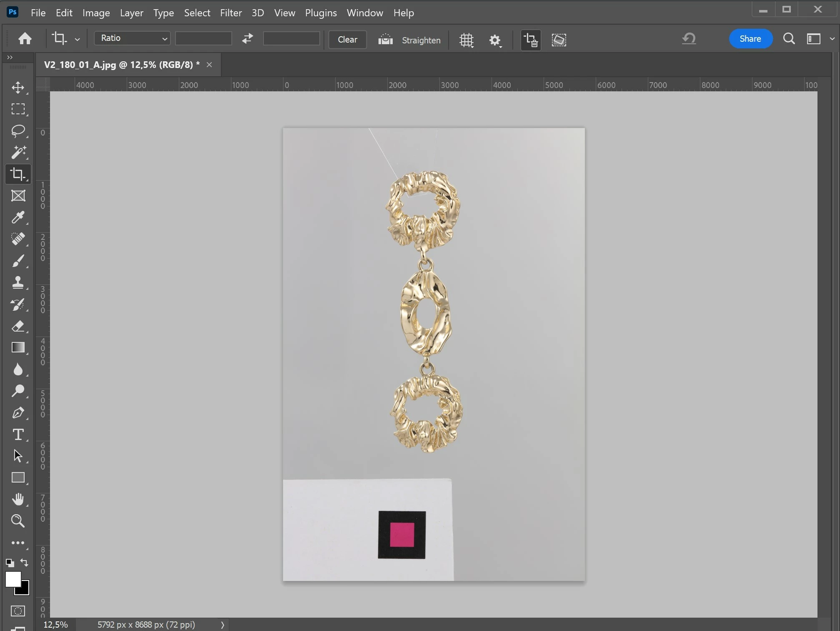
Task: Click the white foreground color swatch
Action: (12, 579)
